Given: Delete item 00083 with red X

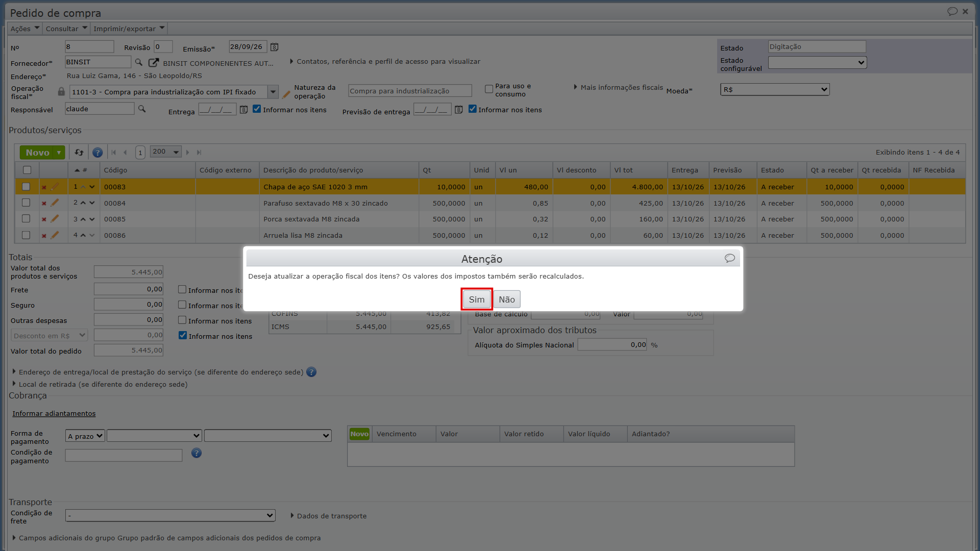Looking at the screenshot, I should pos(44,187).
